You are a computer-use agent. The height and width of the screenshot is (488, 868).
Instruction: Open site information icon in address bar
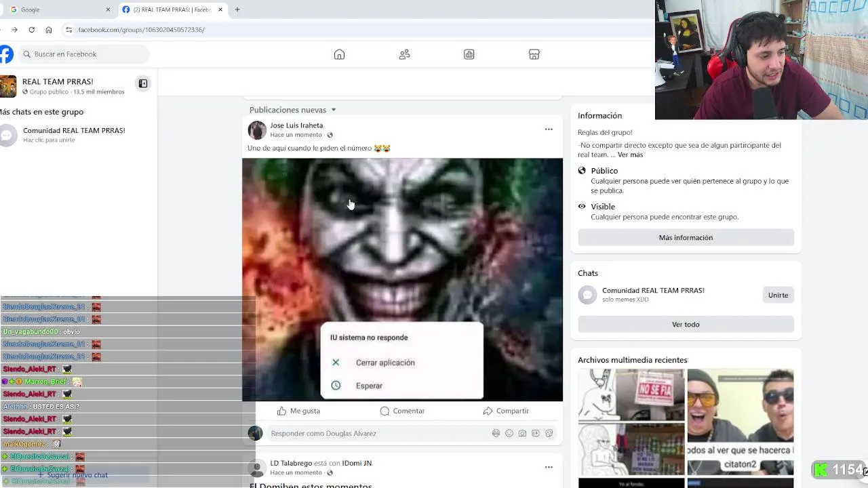point(68,30)
